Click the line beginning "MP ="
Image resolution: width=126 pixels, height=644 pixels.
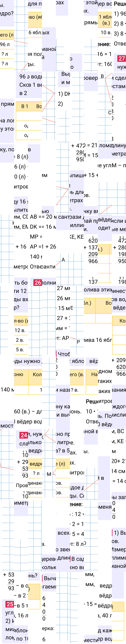click(36, 236)
